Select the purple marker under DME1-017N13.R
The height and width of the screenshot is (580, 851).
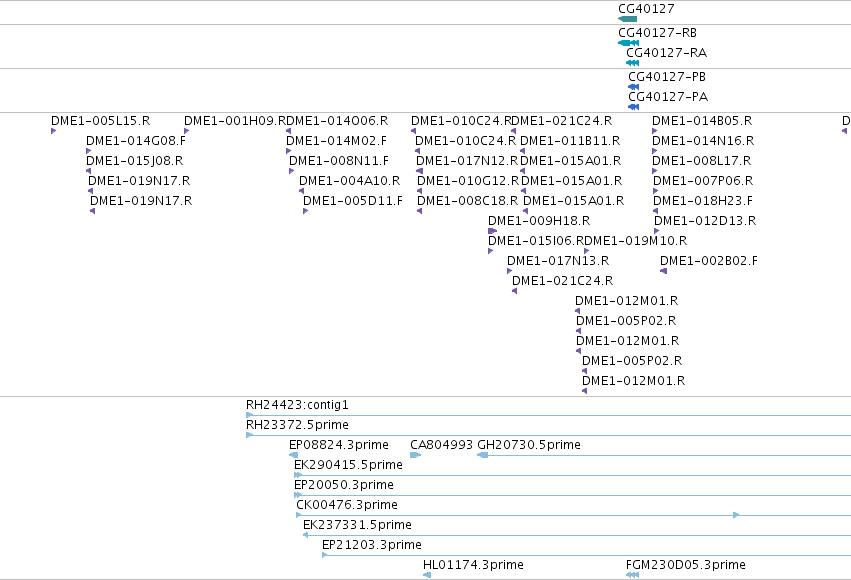(509, 271)
